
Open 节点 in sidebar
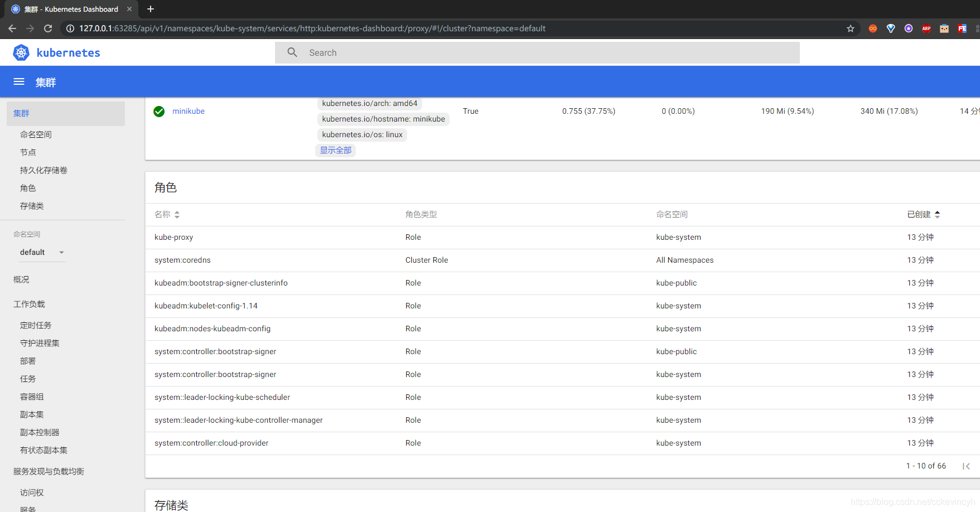point(28,152)
